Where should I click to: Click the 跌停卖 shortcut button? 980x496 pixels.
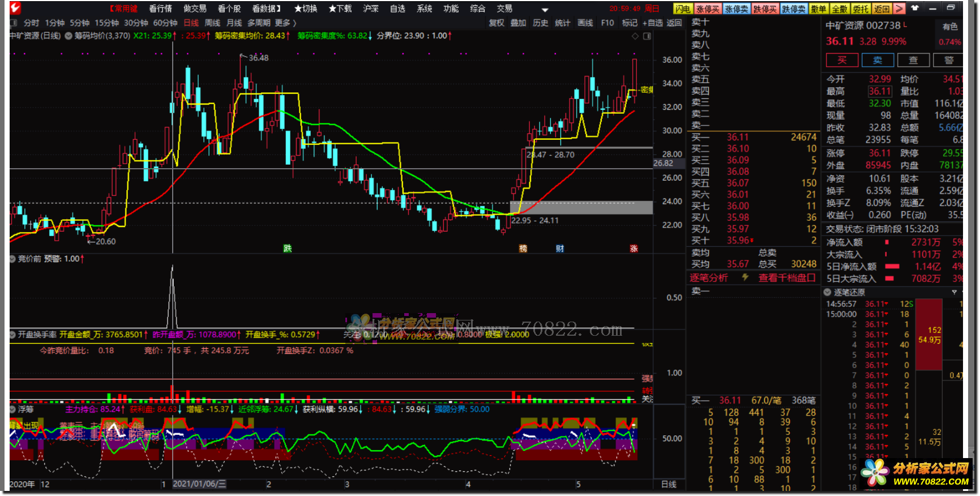coord(794,9)
